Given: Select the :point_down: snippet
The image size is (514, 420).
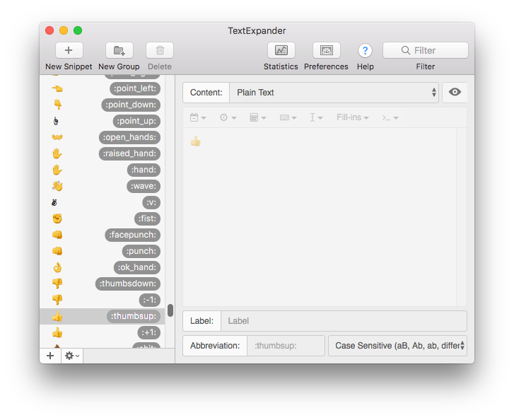Looking at the screenshot, I should pyautogui.click(x=103, y=105).
